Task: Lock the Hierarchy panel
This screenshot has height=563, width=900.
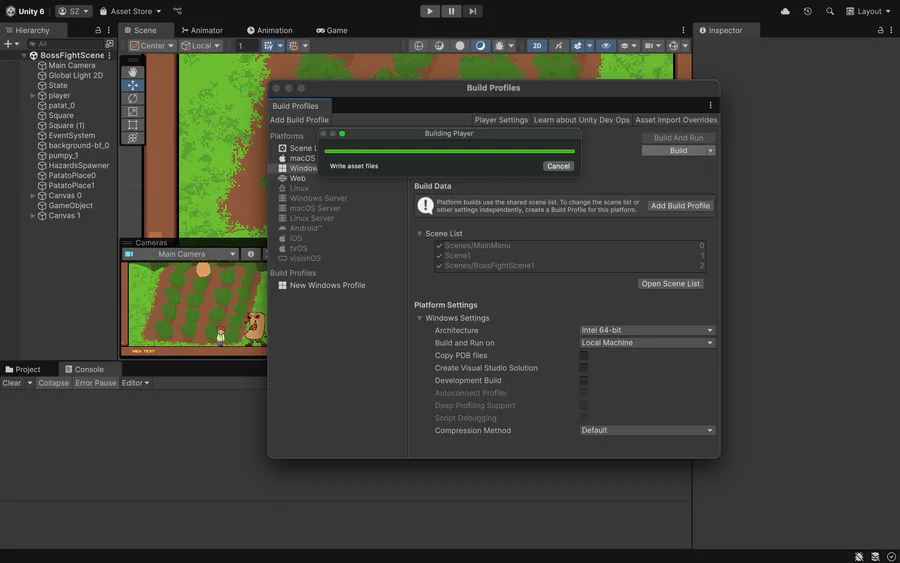Action: [98, 30]
